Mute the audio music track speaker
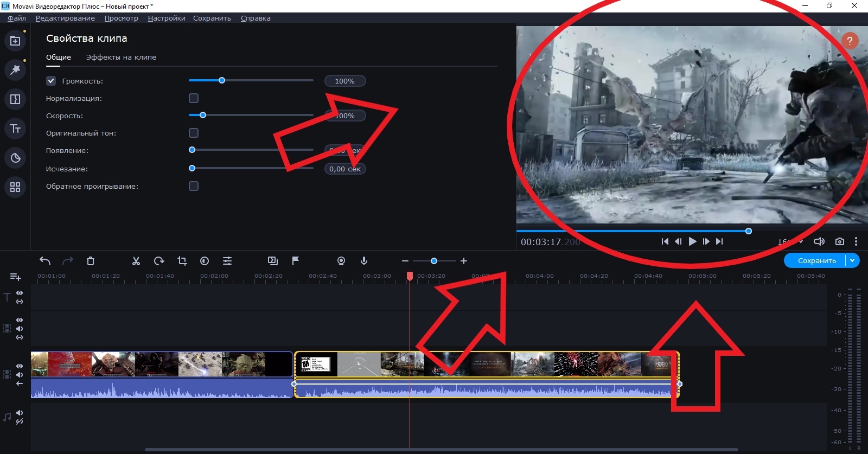Viewport: 868px width, 454px height. tap(20, 413)
